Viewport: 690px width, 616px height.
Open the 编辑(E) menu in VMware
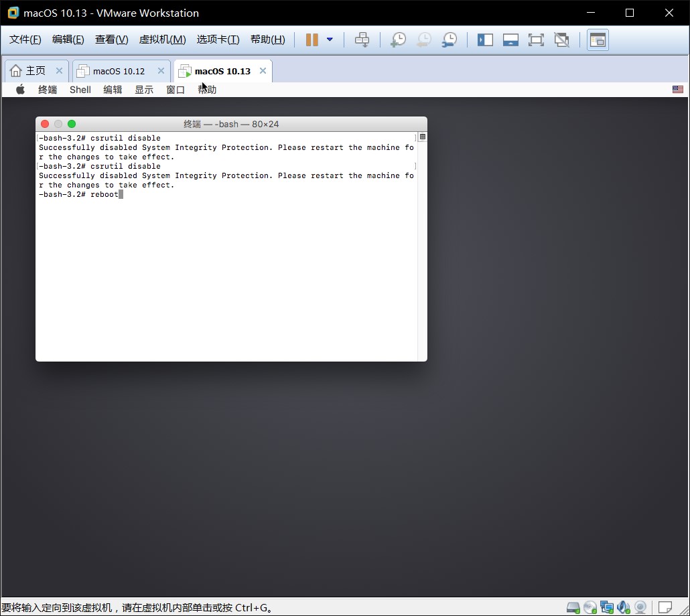tap(68, 40)
